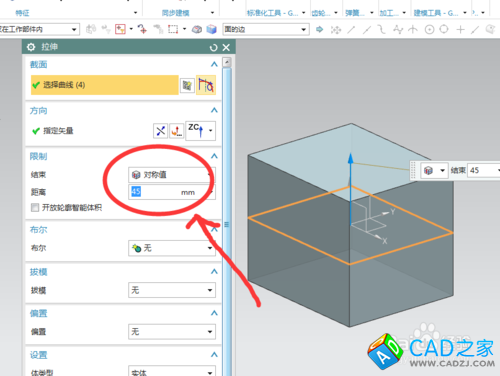Open the gear settings icon in 拉伸 dialog

click(31, 47)
